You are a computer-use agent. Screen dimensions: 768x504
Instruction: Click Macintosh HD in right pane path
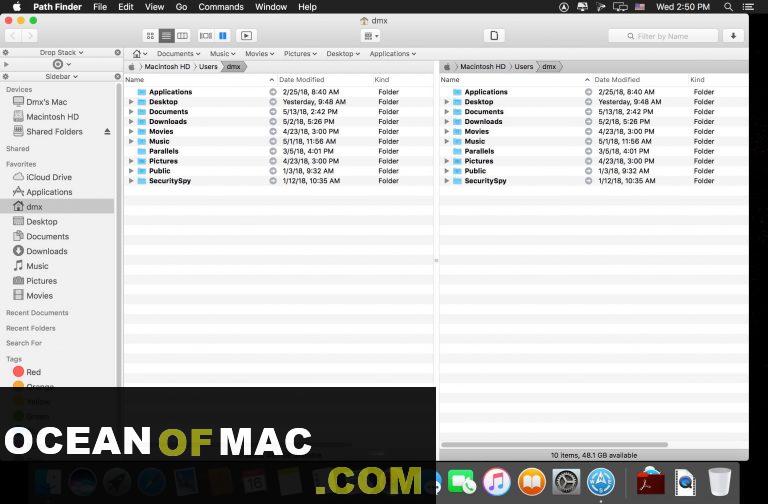(x=482, y=67)
